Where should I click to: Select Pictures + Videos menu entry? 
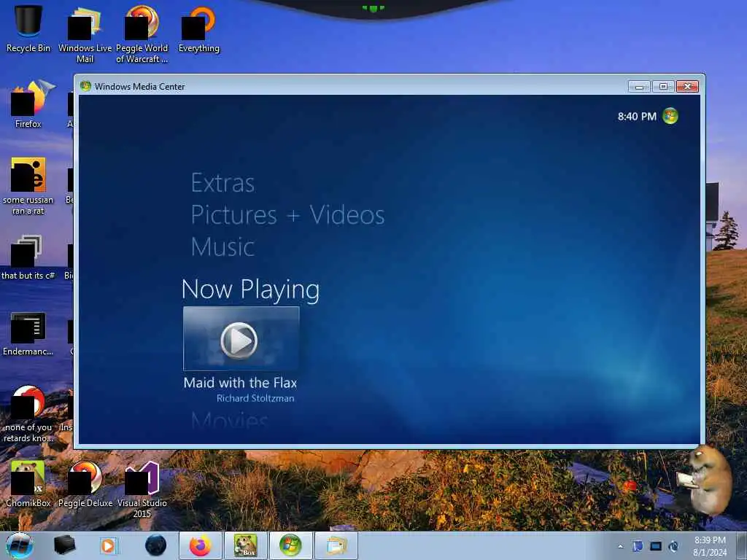coord(287,215)
